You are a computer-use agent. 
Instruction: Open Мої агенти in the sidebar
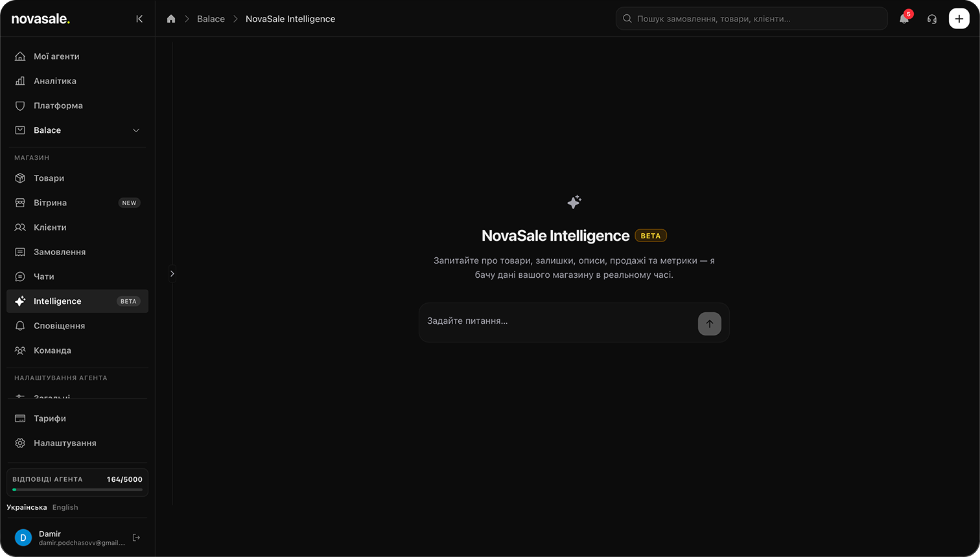coord(77,56)
